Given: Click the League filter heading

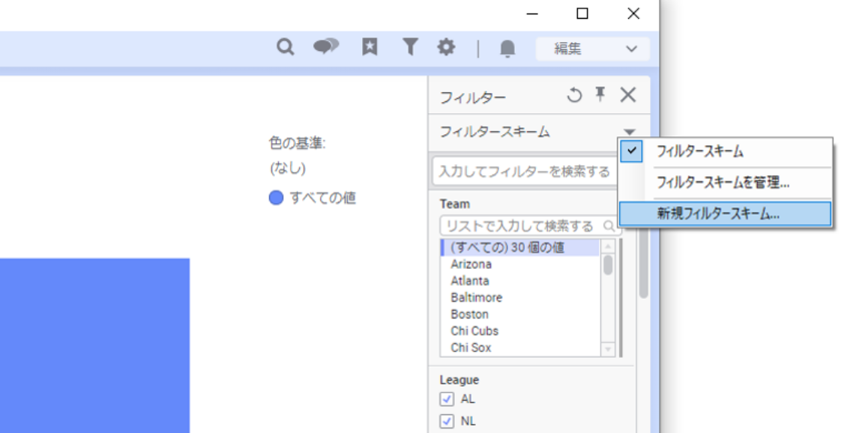Looking at the screenshot, I should click(459, 380).
